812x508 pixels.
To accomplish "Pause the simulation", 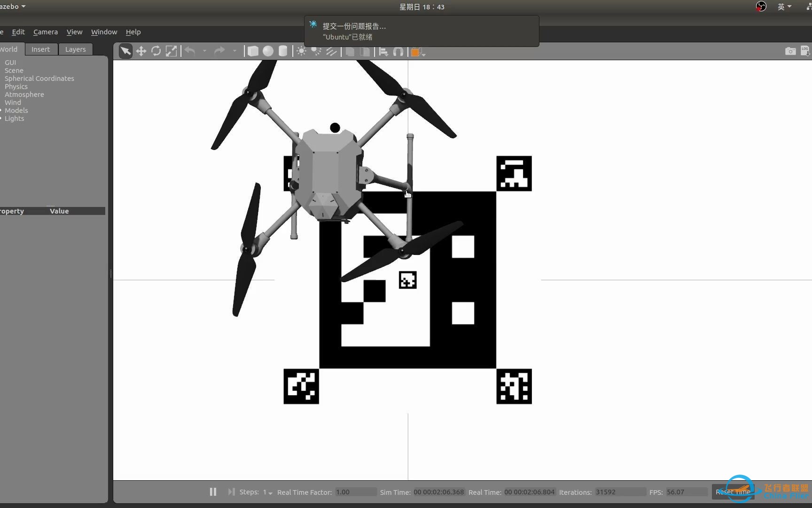I will (213, 492).
